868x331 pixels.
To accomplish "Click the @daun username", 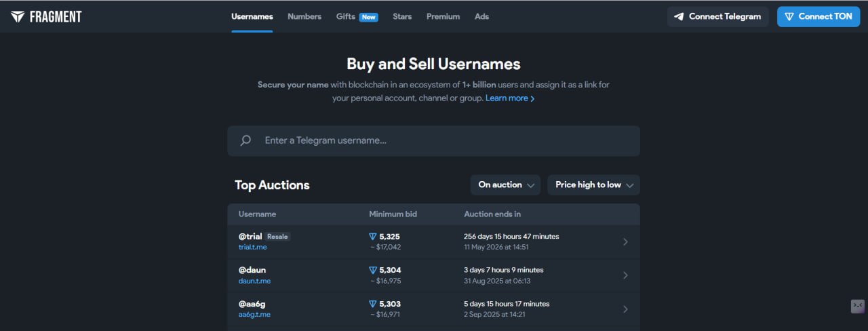I will point(252,270).
